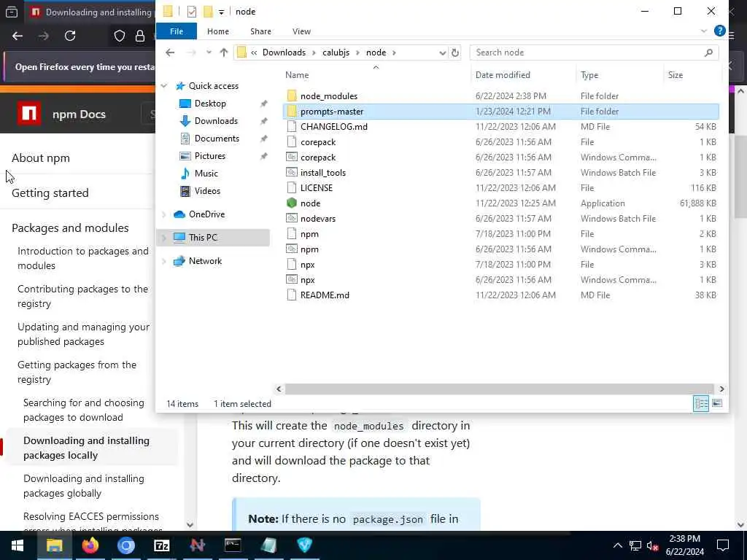Open Quick Access Toolbar customize dropdown
Screen dimensions: 747x560
click(x=221, y=12)
